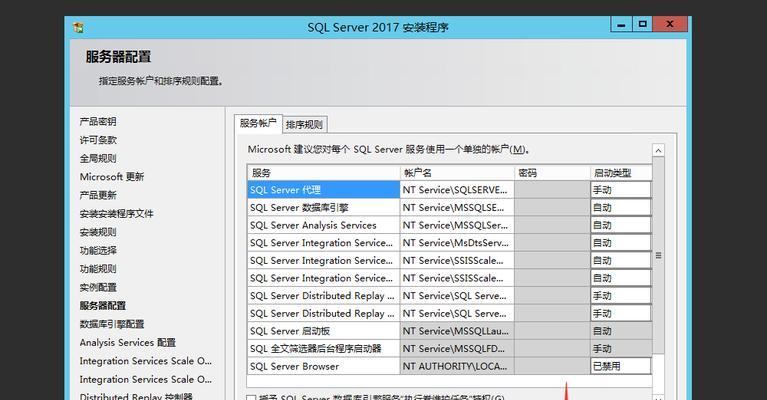This screenshot has width=767, height=400.
Task: Open startup type for the MsDtsServ account row
Action: (x=621, y=243)
